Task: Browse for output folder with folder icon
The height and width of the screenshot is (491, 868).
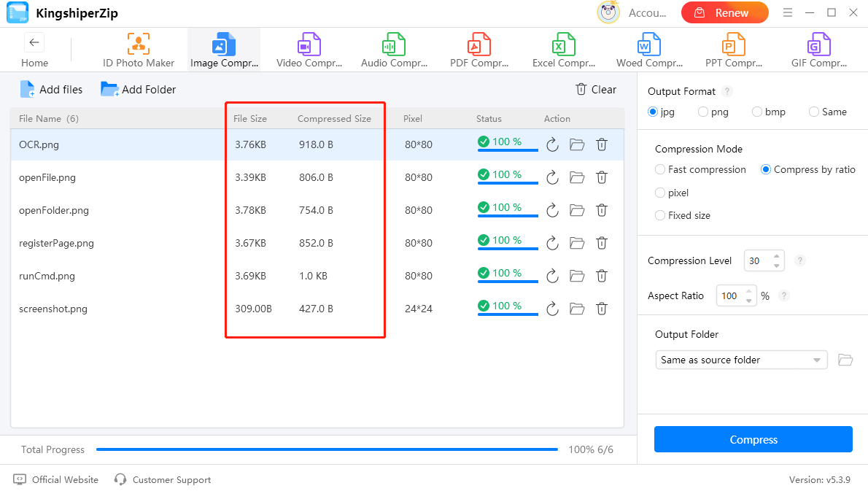Action: pos(845,360)
